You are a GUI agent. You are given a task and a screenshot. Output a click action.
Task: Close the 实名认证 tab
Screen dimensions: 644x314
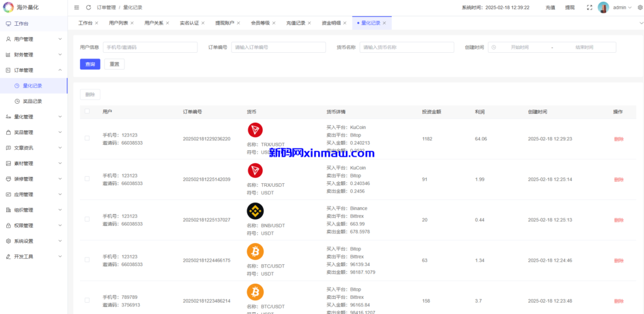coord(203,23)
